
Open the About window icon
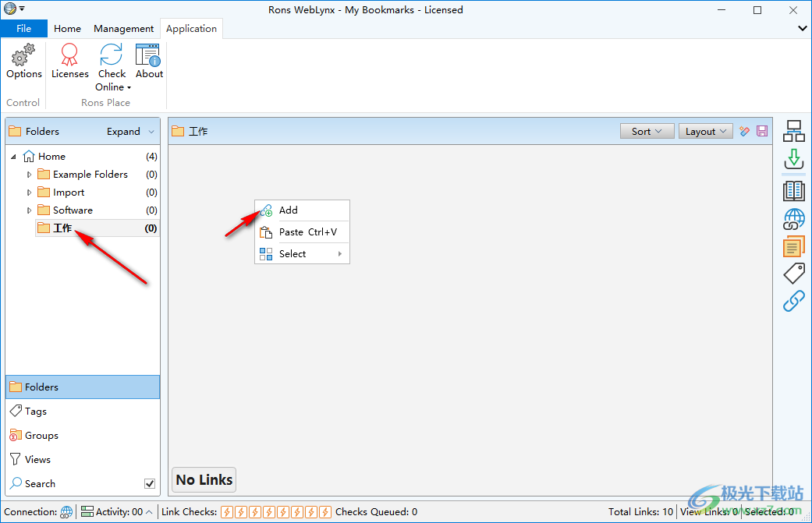(149, 55)
